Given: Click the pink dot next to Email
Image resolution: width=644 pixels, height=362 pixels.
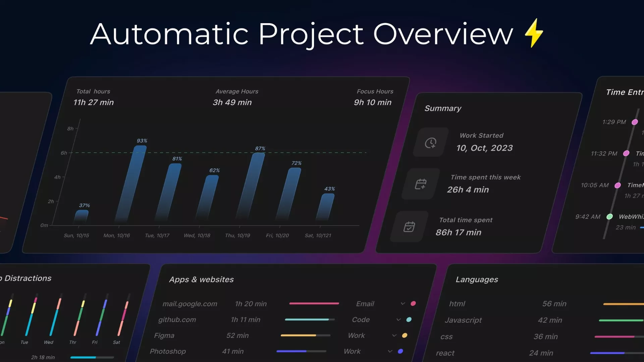Looking at the screenshot, I should click(413, 303).
